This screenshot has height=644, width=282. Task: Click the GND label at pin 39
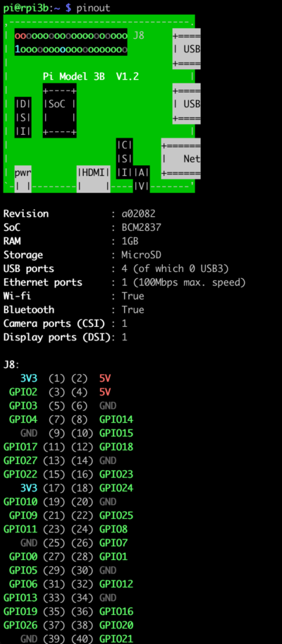29,638
